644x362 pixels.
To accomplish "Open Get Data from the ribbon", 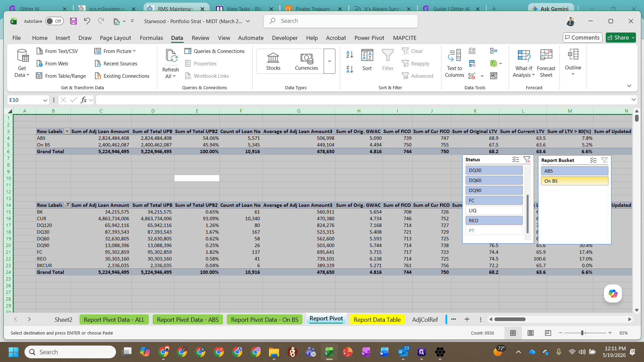I will (22, 63).
